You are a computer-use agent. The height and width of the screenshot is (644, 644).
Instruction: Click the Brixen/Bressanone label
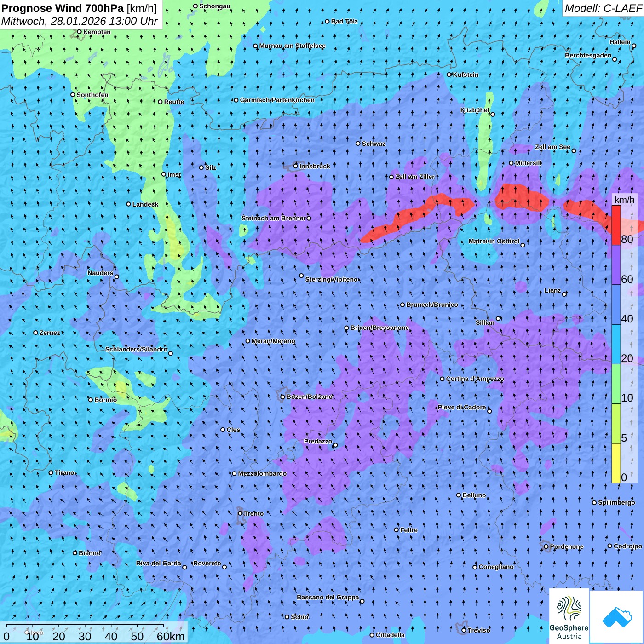pyautogui.click(x=379, y=328)
